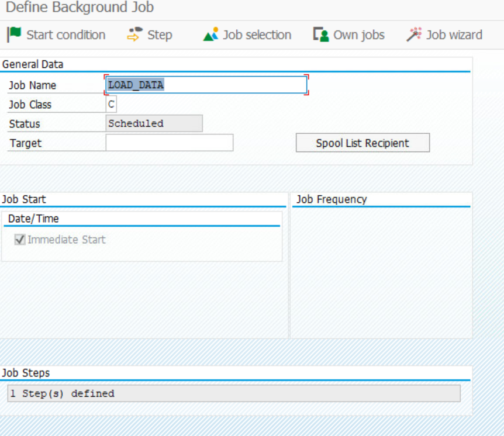Click the Job Class field containing C
Viewport: 504px width, 436px height.
111,104
